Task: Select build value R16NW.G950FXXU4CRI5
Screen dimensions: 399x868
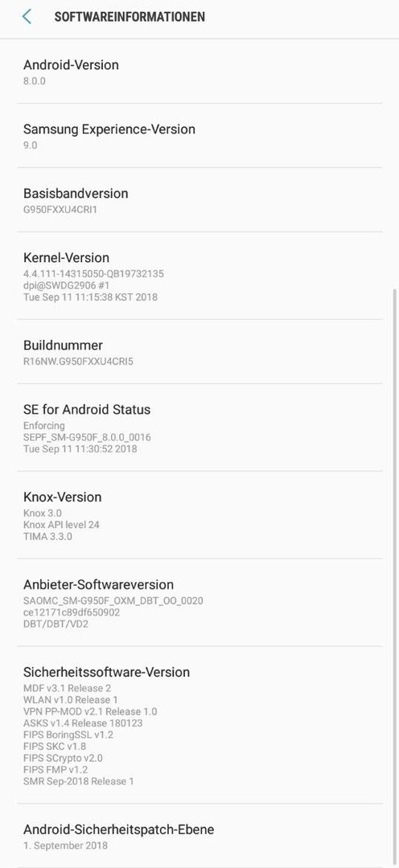Action: (x=78, y=362)
